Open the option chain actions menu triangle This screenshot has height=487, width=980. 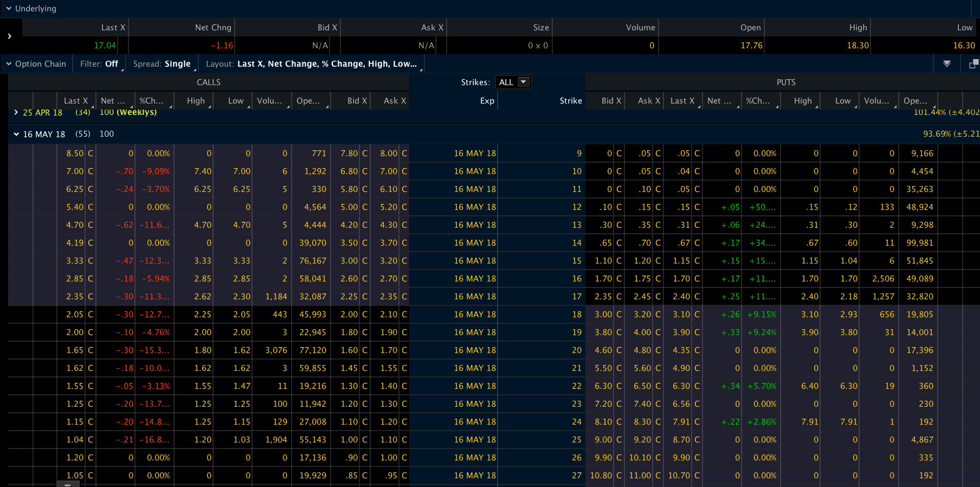tap(947, 64)
